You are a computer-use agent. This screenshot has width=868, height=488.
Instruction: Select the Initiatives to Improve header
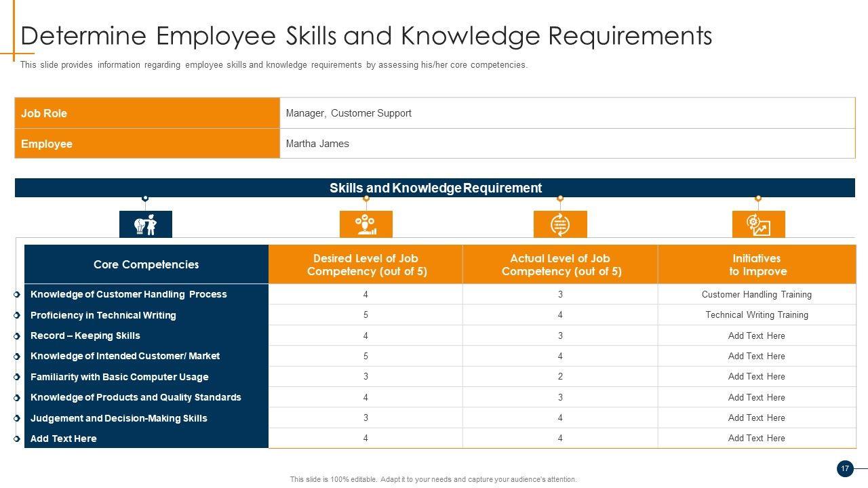click(756, 265)
